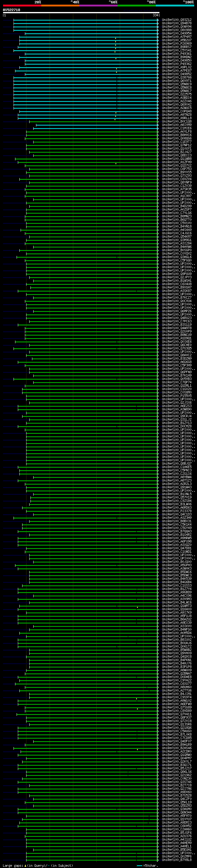Screen dimensions: 197x868
Task: Select the UniRef100_A0M5D4 row label
Action: (x=177, y=632)
